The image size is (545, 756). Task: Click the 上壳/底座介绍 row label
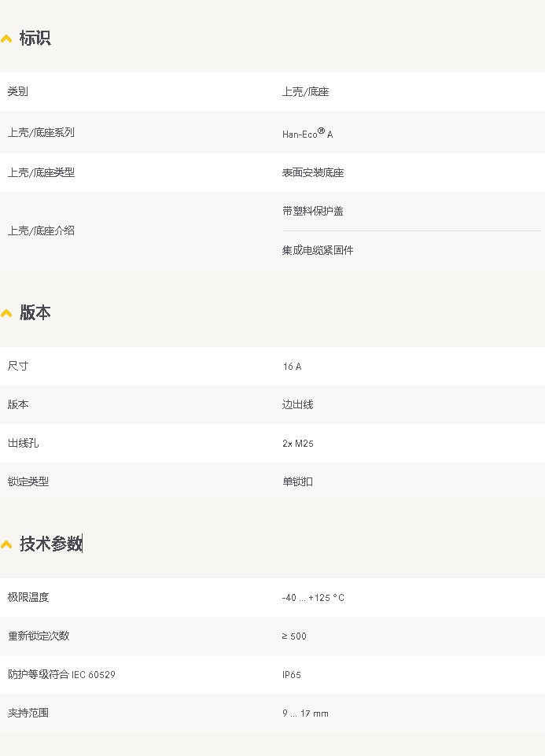41,230
